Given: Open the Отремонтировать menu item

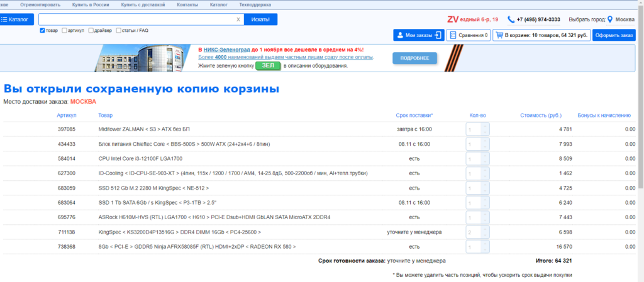Looking at the screenshot, I should (x=40, y=5).
